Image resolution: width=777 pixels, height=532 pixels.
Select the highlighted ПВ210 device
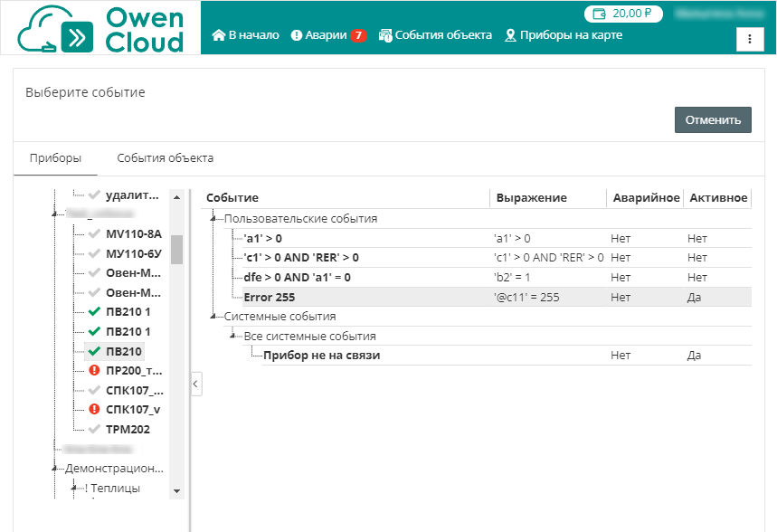pos(124,351)
